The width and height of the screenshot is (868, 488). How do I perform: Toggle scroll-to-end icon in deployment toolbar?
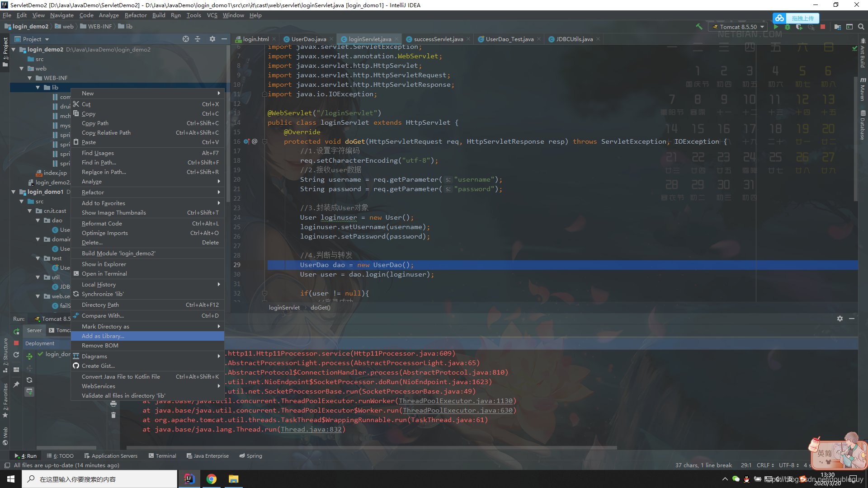click(29, 391)
